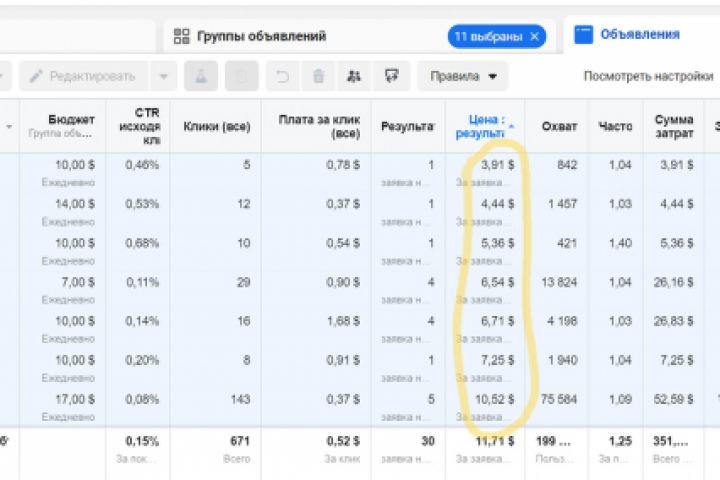Click the Клики (все) column header
This screenshot has height=480, width=720.
pyautogui.click(x=217, y=126)
